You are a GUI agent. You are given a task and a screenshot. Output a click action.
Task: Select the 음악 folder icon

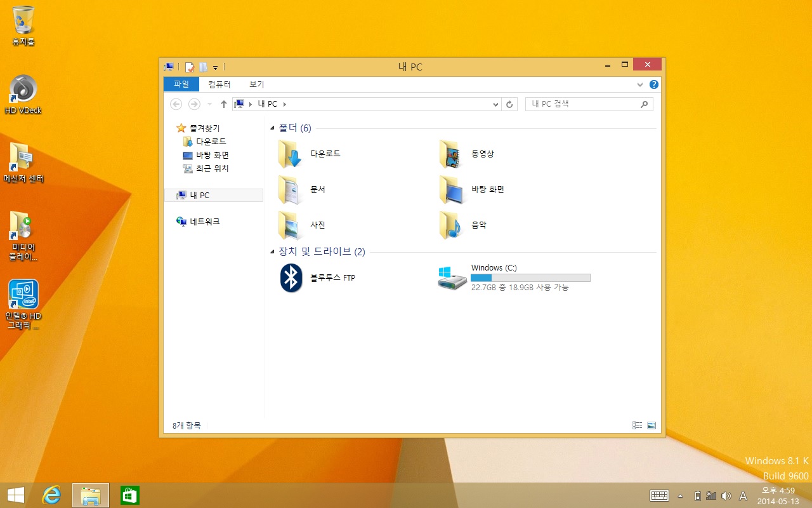tap(450, 225)
